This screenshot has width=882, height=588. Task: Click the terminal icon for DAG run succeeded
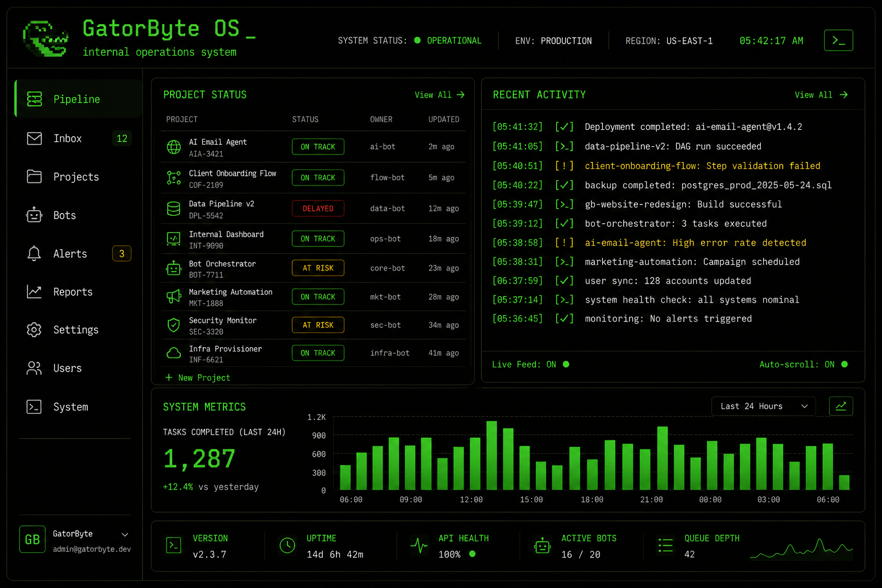pos(564,146)
